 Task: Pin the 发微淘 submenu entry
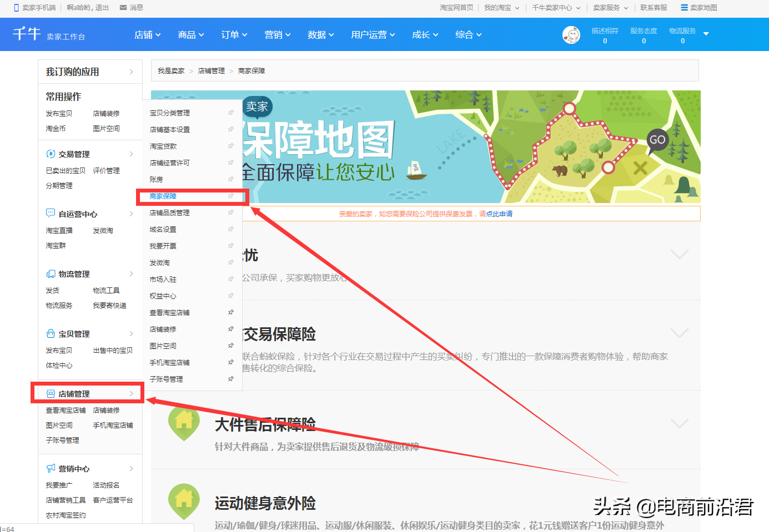click(x=230, y=262)
